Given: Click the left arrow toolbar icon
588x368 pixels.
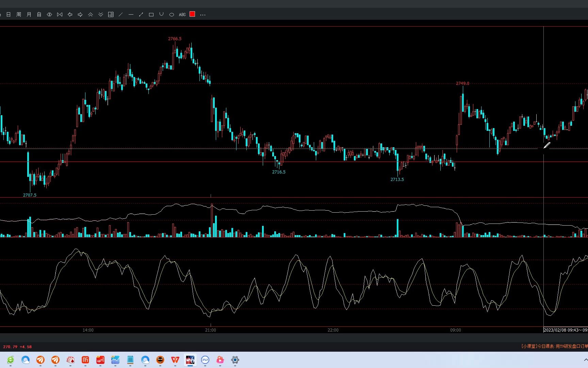Looking at the screenshot, I should [70, 15].
